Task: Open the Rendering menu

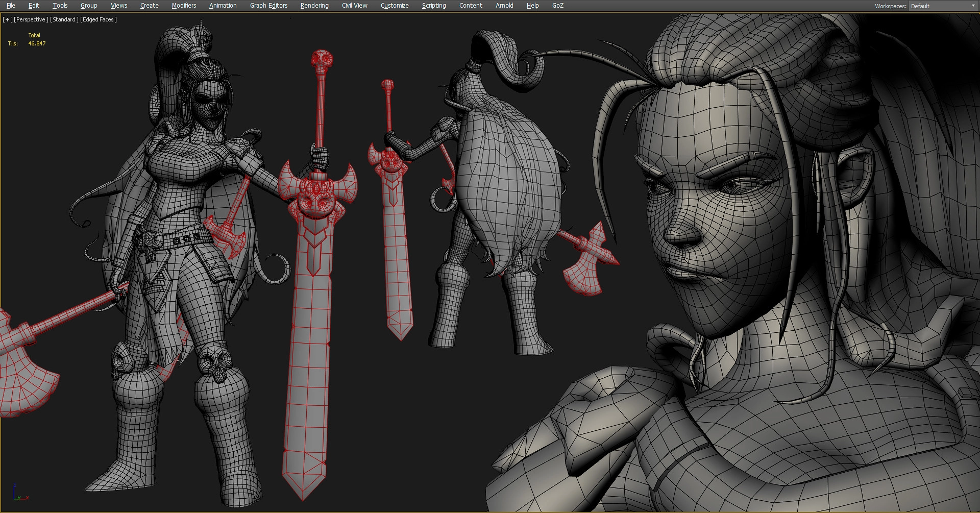Action: point(314,6)
